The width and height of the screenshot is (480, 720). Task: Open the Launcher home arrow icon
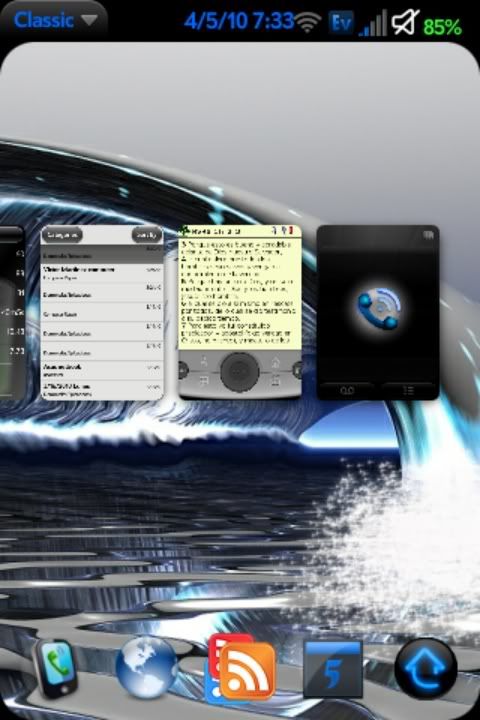click(x=426, y=669)
